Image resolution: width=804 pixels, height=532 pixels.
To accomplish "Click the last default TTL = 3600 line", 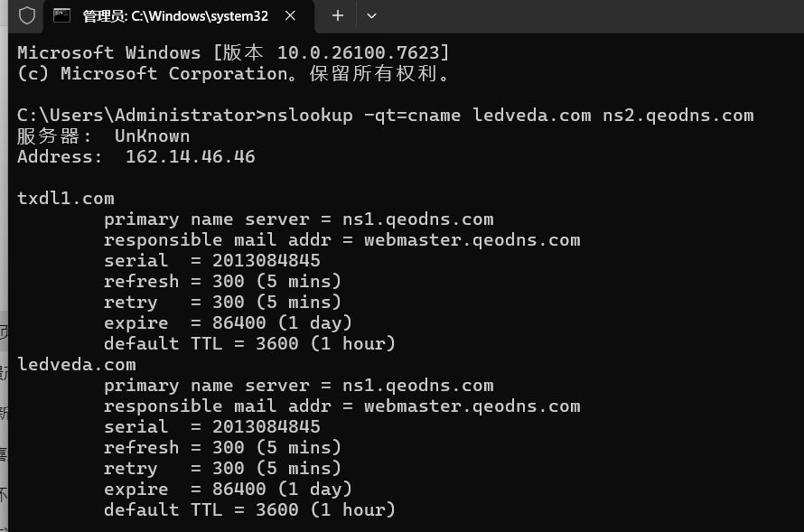I will tap(249, 510).
